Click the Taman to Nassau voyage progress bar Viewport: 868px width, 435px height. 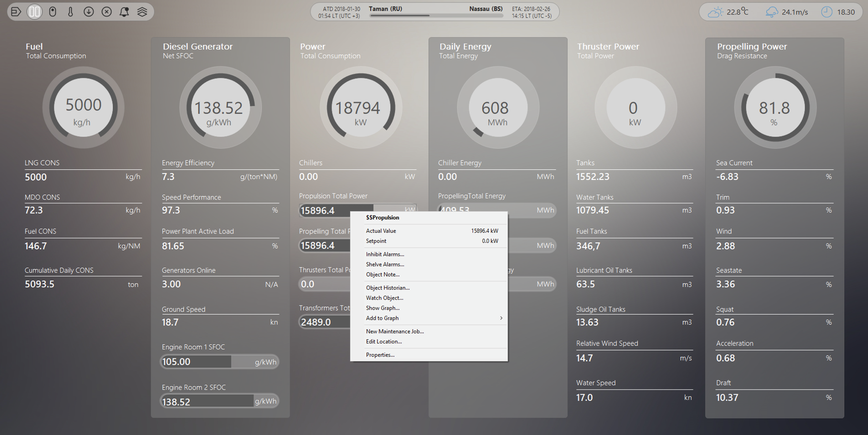[x=436, y=16]
